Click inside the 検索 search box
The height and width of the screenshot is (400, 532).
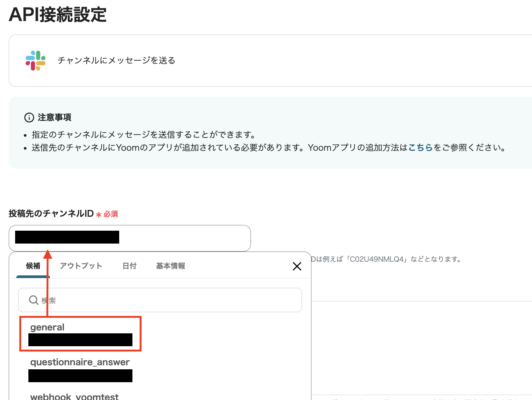click(159, 300)
